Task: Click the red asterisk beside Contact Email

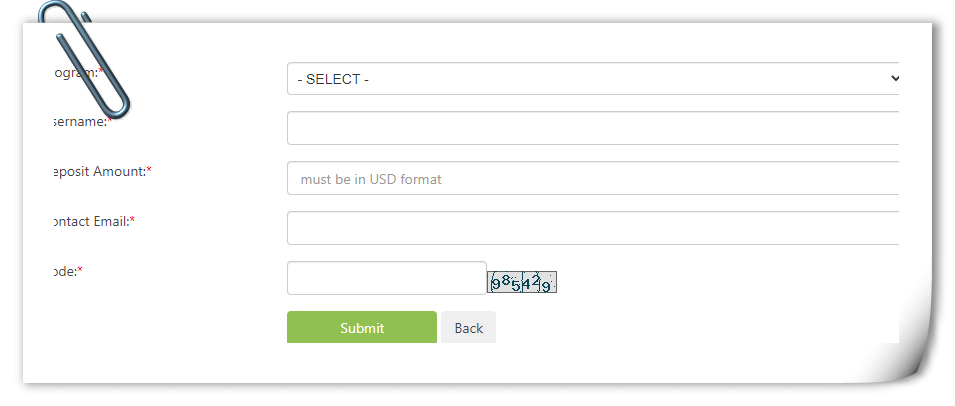Action: (x=133, y=220)
